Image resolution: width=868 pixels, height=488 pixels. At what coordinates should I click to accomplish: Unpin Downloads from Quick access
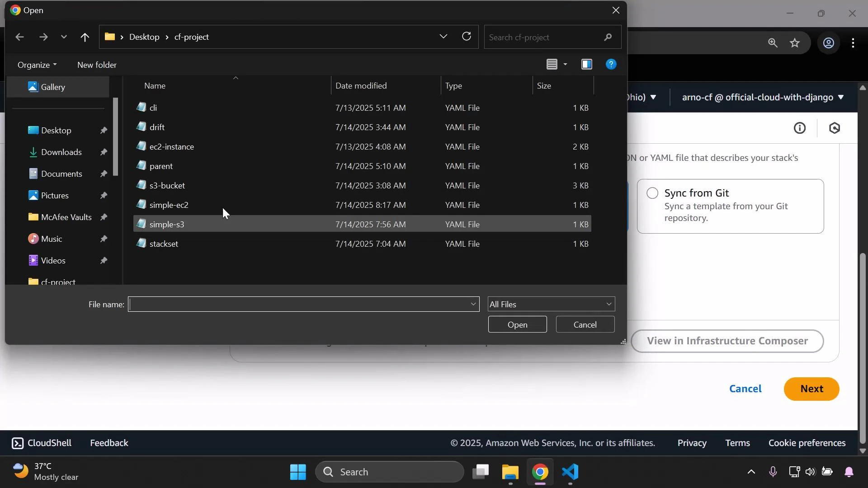point(104,152)
